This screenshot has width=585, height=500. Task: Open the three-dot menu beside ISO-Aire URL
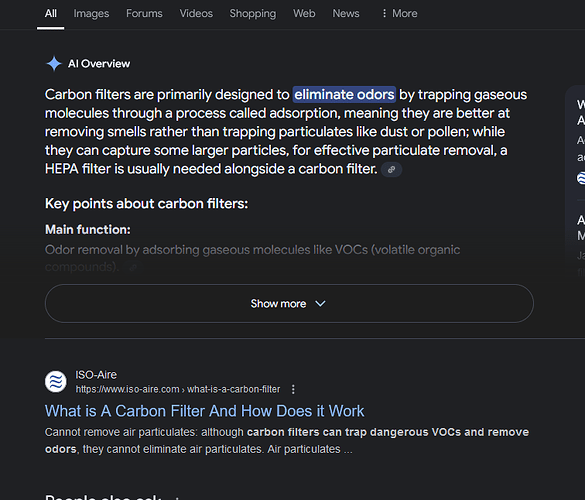coord(293,389)
